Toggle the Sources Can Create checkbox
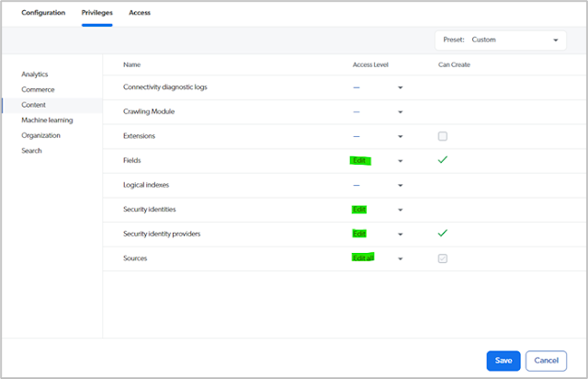The image size is (588, 379). [x=443, y=258]
